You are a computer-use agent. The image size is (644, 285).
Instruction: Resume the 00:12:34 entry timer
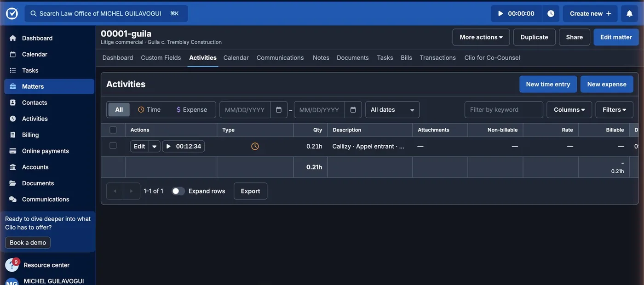[184, 146]
